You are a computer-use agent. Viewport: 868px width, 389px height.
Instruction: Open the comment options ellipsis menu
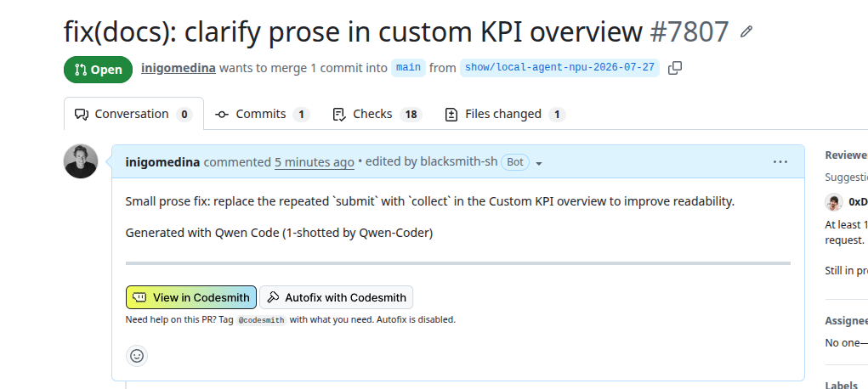click(780, 162)
